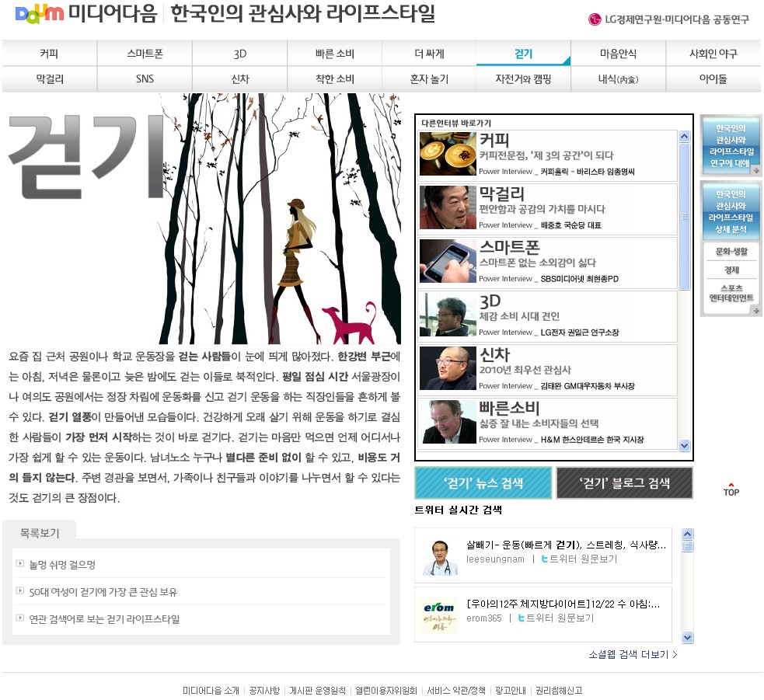The image size is (764, 700).
Task: Open the 커피 tab in navigation
Action: (x=49, y=54)
